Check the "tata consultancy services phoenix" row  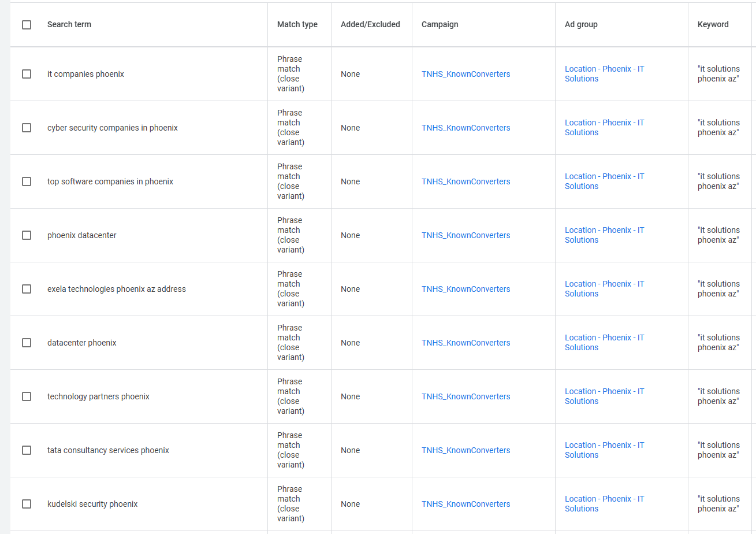(x=27, y=450)
